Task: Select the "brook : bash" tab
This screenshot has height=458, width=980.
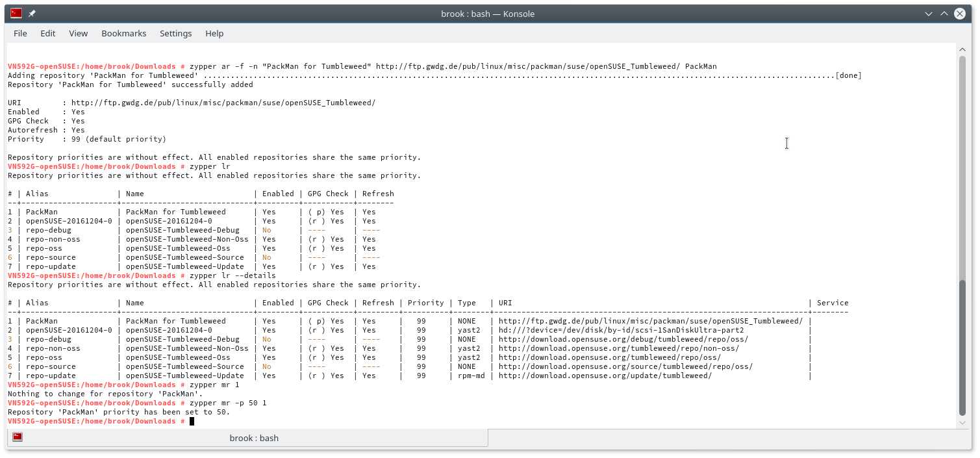Action: click(x=247, y=438)
